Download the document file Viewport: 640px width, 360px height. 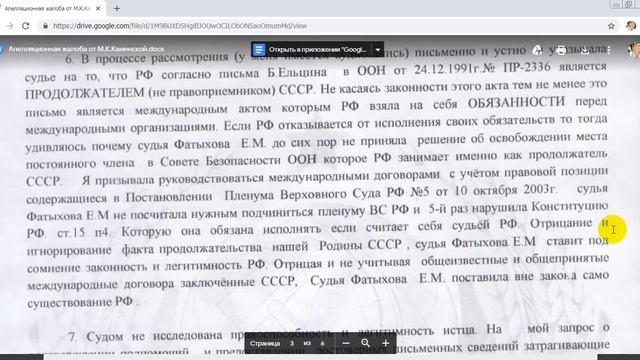[x=585, y=50]
